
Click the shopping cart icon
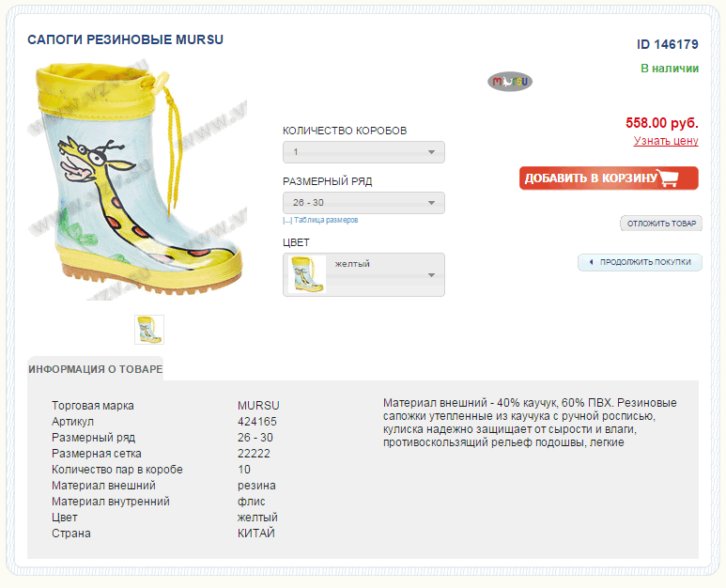(x=669, y=178)
